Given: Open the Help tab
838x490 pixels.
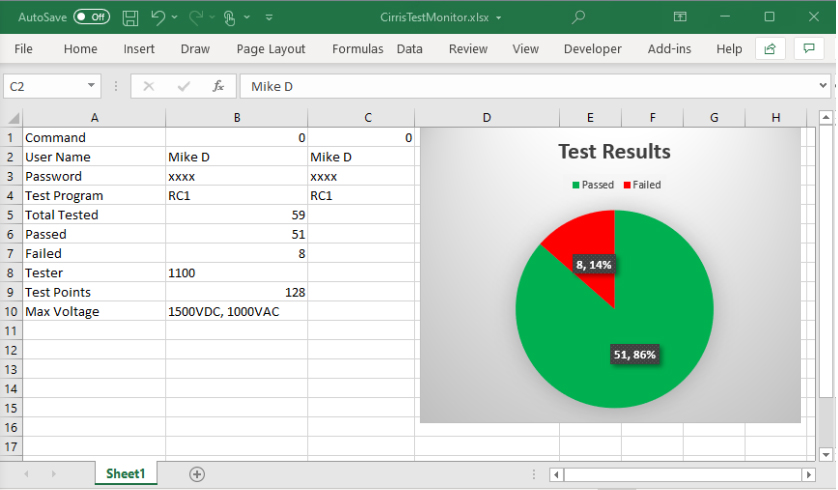Looking at the screenshot, I should pyautogui.click(x=729, y=49).
